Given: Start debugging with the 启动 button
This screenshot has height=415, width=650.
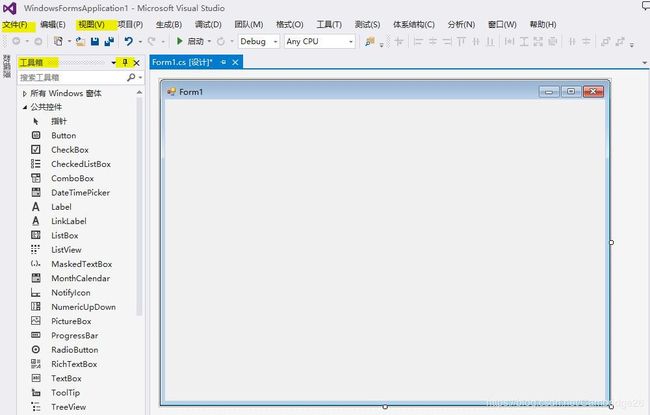Looking at the screenshot, I should pos(190,41).
